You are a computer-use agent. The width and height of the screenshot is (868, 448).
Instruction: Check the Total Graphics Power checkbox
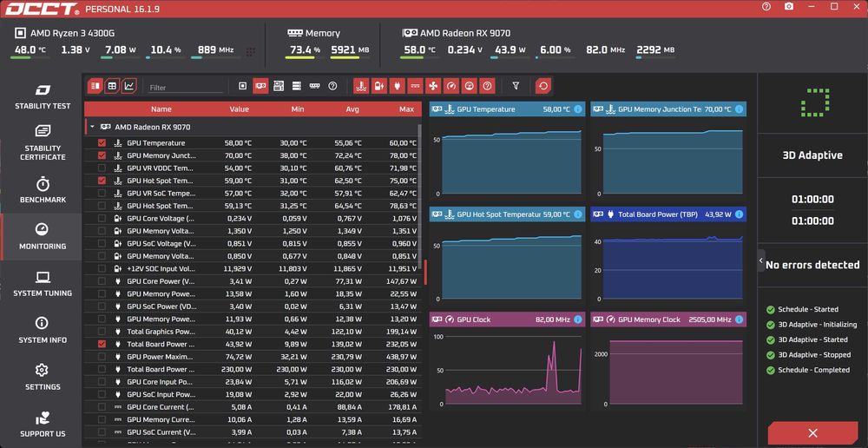click(102, 332)
